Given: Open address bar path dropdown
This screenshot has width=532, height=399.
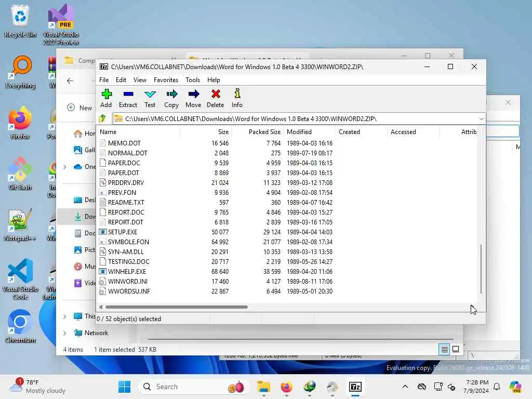Looking at the screenshot, I should pos(481,119).
